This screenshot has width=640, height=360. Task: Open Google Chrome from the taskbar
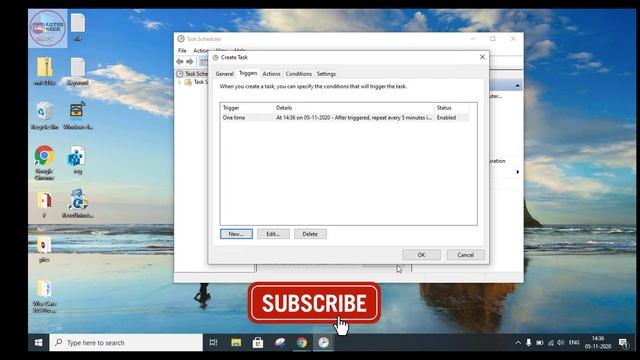[302, 342]
